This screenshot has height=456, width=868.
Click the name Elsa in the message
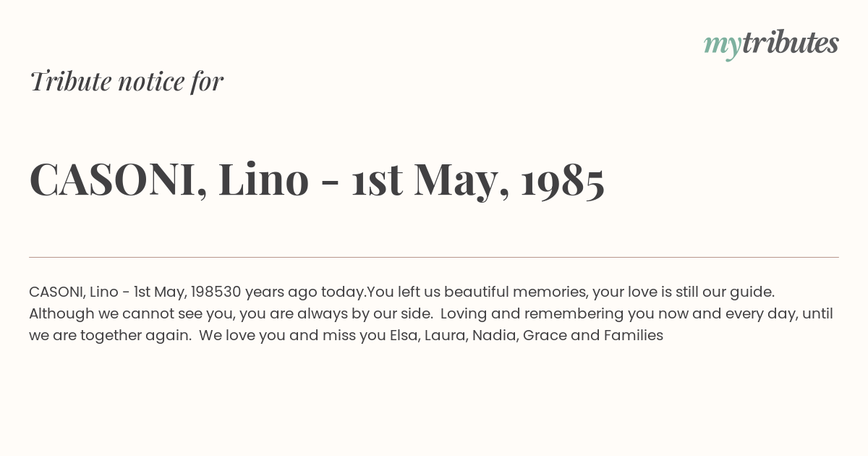(x=404, y=336)
